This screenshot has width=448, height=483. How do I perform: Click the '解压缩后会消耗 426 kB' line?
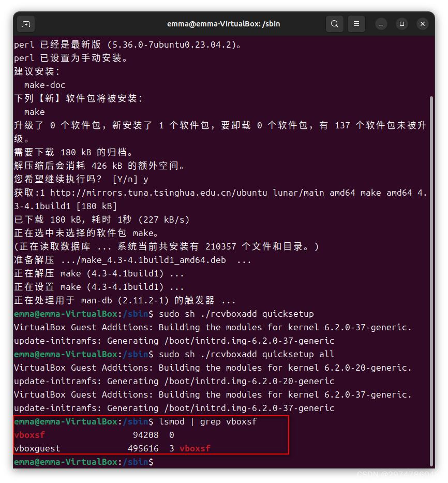pos(99,166)
